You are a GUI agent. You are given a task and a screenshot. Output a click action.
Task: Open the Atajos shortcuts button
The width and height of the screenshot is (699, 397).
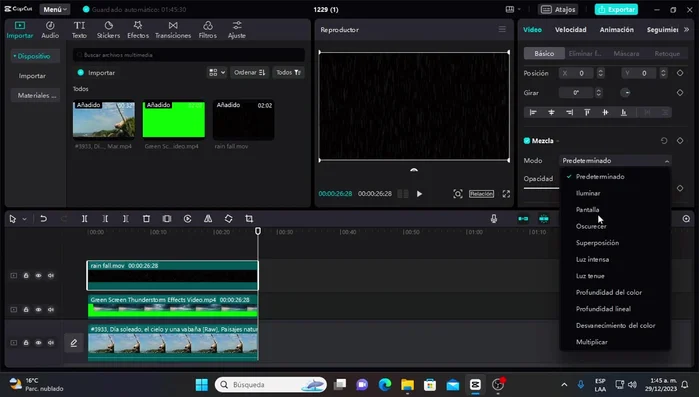(x=558, y=9)
